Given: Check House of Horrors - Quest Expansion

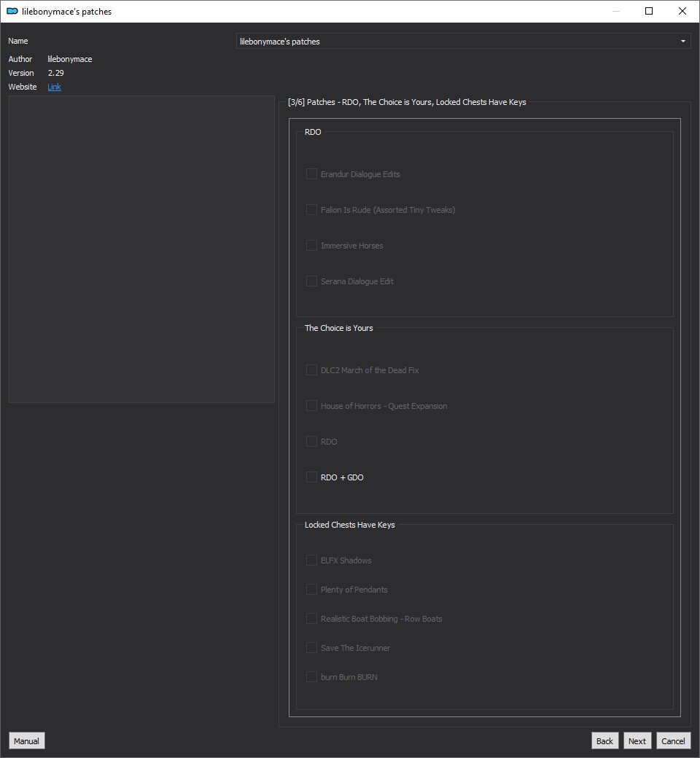Looking at the screenshot, I should (312, 406).
